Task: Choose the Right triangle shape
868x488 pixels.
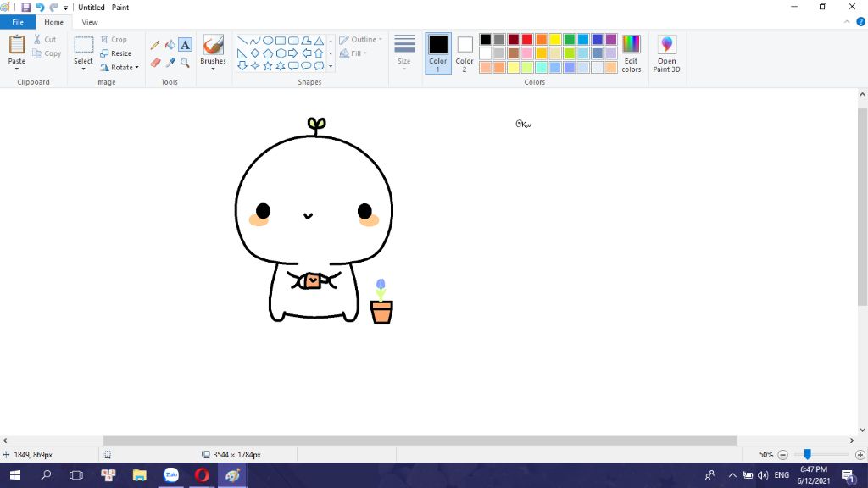Action: click(242, 53)
